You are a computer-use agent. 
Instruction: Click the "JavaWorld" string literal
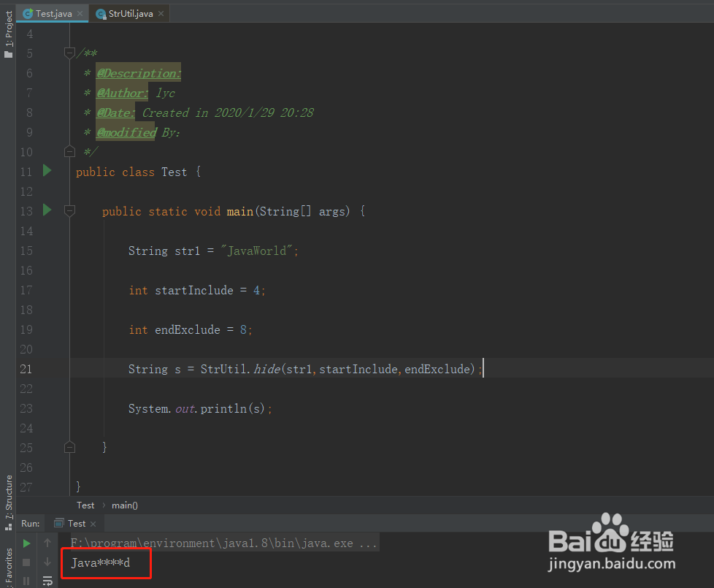256,251
